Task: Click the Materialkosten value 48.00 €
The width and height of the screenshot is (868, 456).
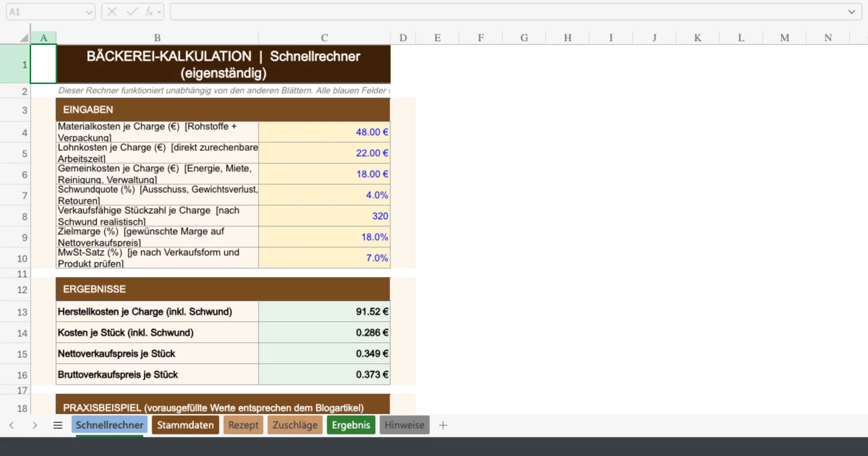Action: point(324,132)
